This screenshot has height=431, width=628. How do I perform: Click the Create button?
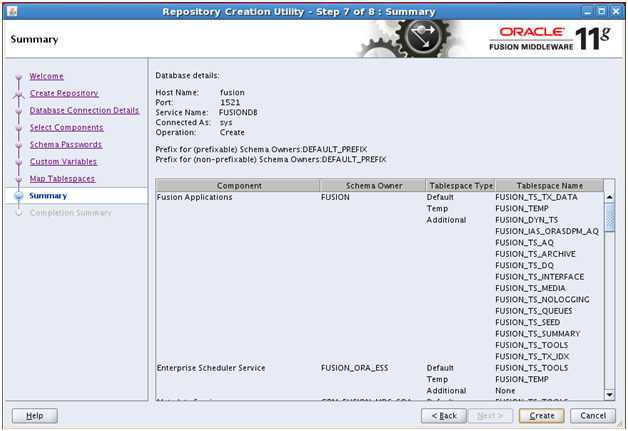pyautogui.click(x=541, y=416)
